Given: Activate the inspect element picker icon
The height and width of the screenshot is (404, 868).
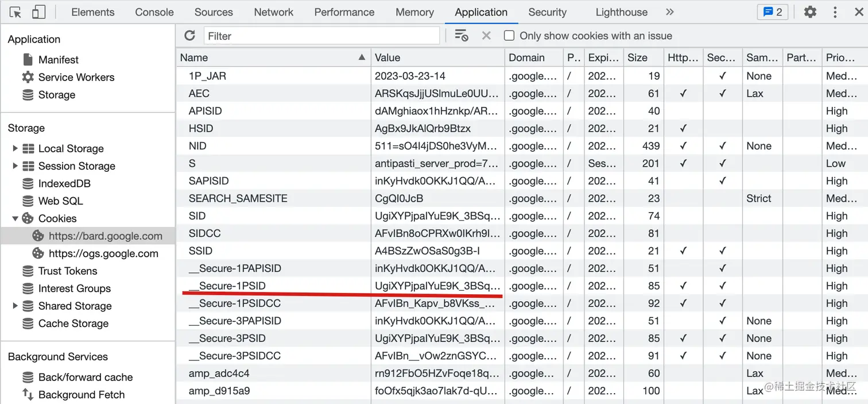Looking at the screenshot, I should (x=15, y=12).
